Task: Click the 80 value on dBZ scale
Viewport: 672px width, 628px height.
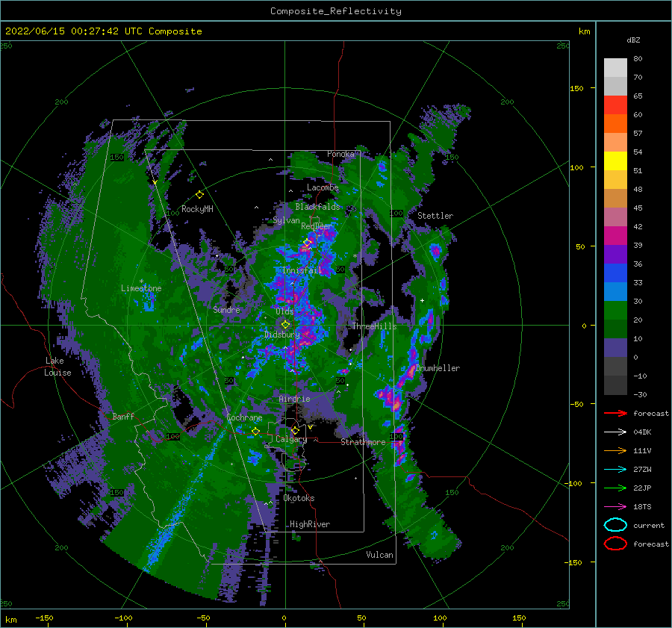Action: point(638,59)
